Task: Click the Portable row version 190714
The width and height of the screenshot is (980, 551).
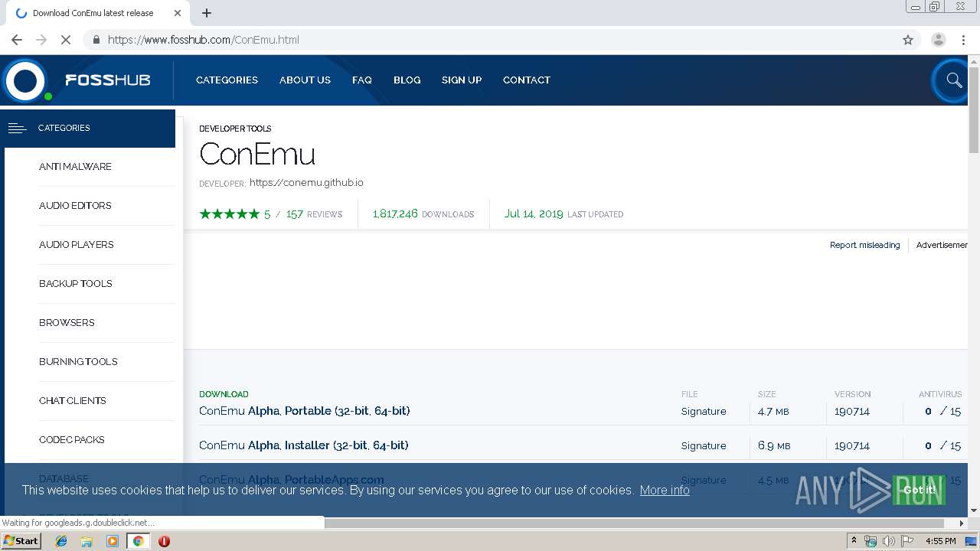Action: 852,411
